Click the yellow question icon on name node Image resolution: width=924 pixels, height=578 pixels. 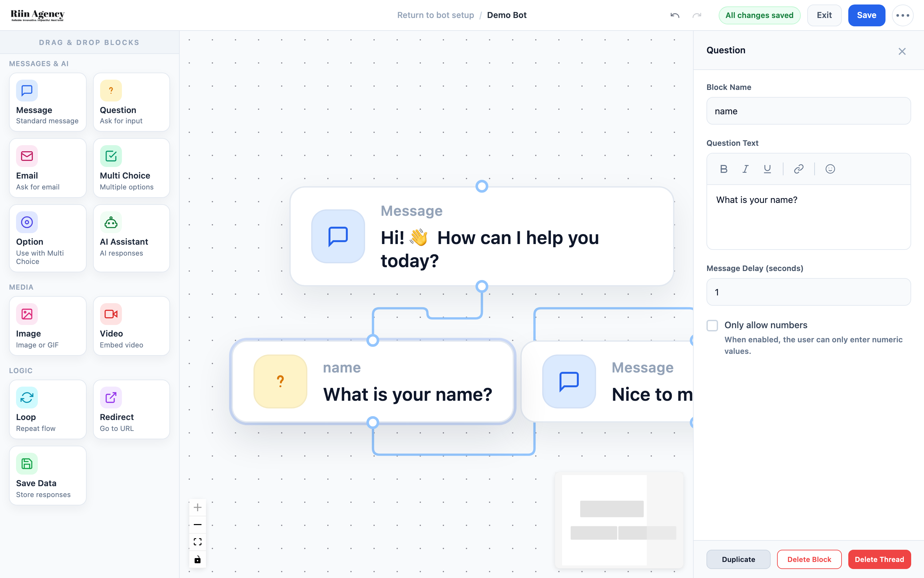[x=280, y=381]
